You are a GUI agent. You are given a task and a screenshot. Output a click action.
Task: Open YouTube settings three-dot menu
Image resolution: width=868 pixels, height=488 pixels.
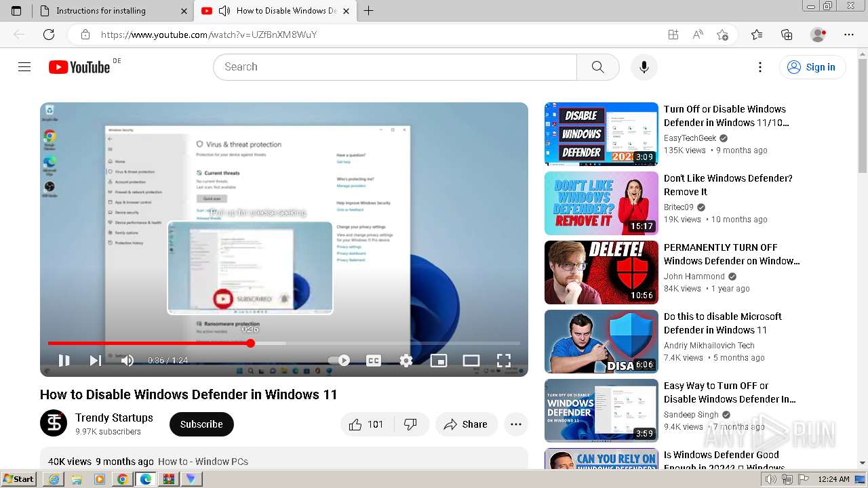click(x=760, y=66)
